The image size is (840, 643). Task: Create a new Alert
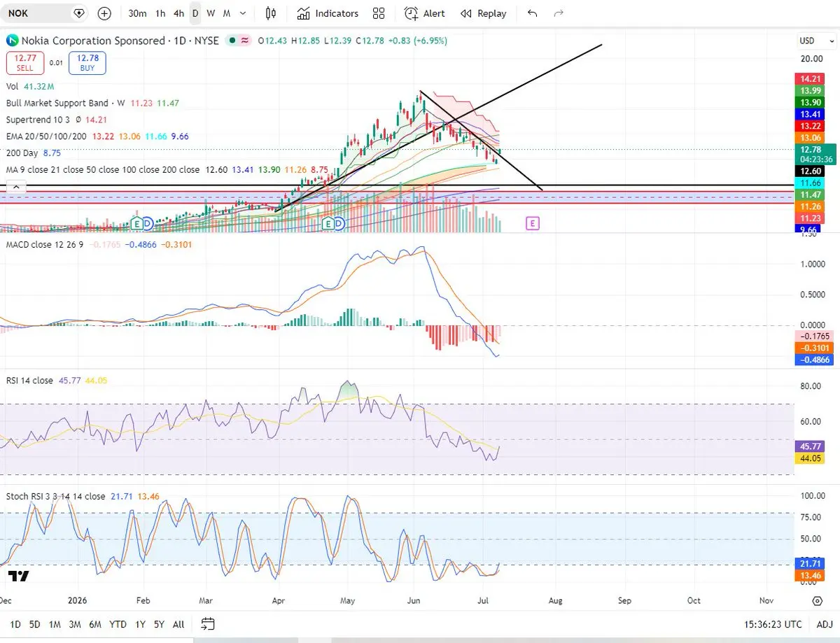pos(425,13)
